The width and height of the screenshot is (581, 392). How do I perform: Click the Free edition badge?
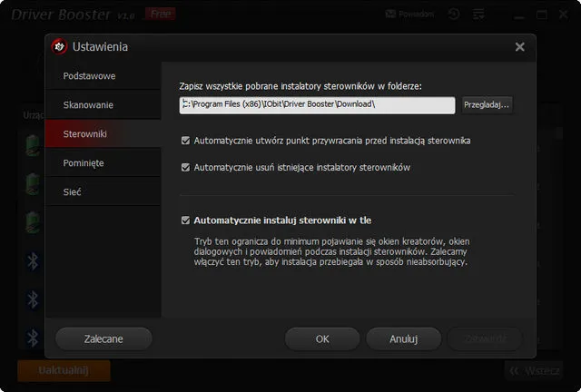pyautogui.click(x=161, y=15)
